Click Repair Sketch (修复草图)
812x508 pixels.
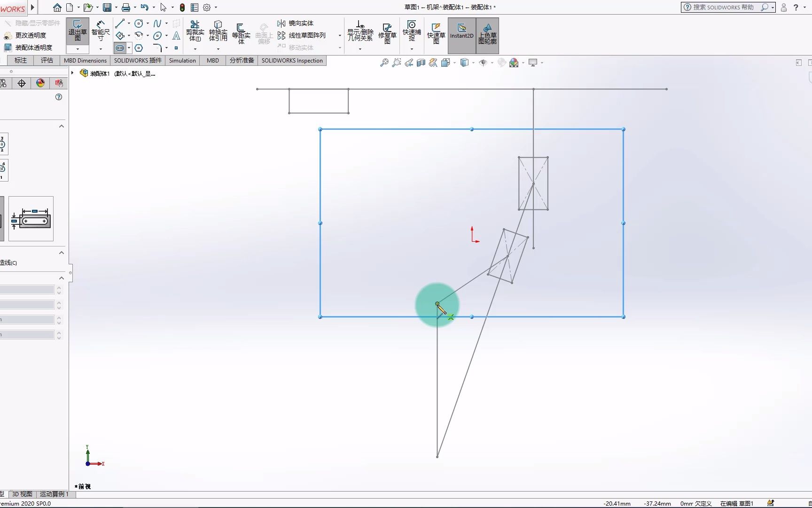click(387, 33)
